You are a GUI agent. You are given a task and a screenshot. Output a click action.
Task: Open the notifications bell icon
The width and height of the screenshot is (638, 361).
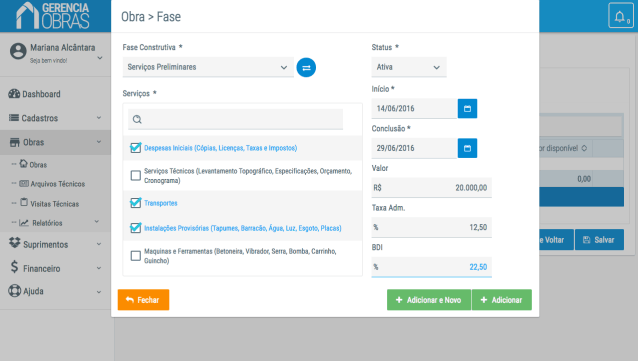pyautogui.click(x=621, y=16)
